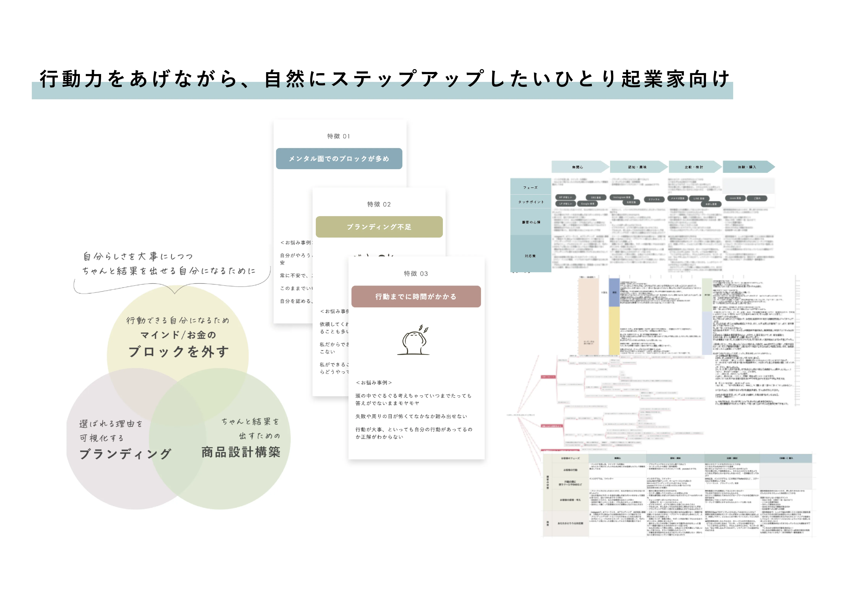Click the Instagram検索 touchpoint pill
Image resolution: width=868 pixels, height=593 pixels.
(x=622, y=197)
